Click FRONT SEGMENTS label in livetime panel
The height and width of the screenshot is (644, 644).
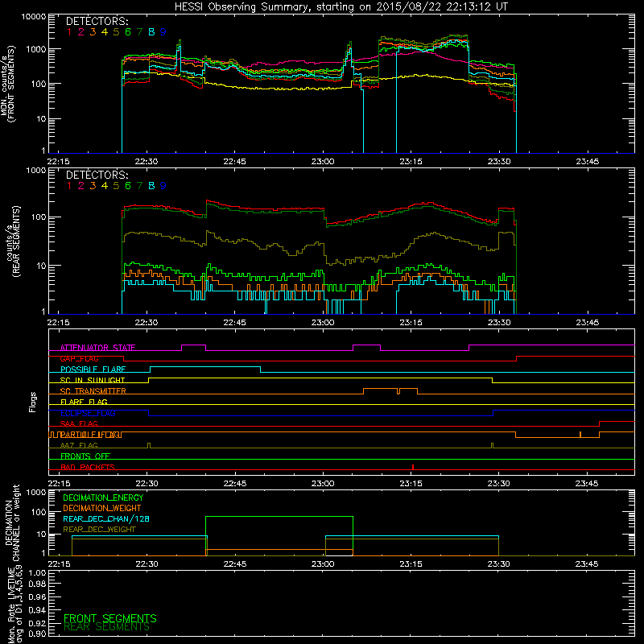(x=110, y=618)
